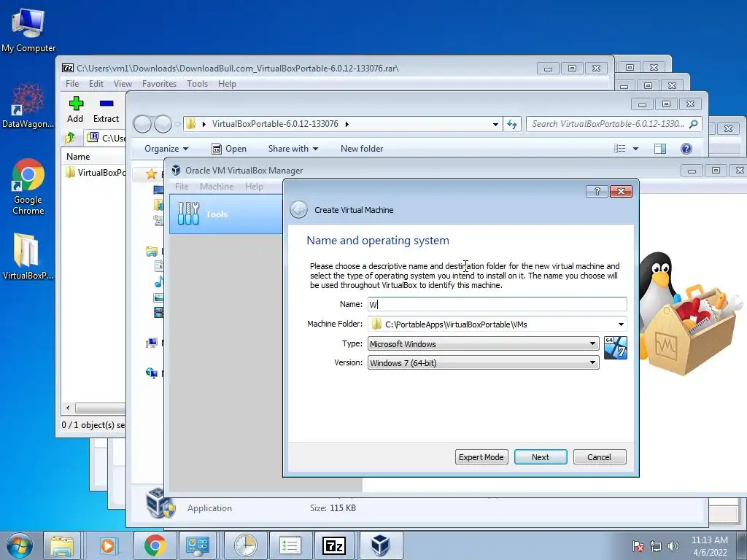Open Chrome from the taskbar
Viewport: 747px width, 560px height.
pos(155,545)
